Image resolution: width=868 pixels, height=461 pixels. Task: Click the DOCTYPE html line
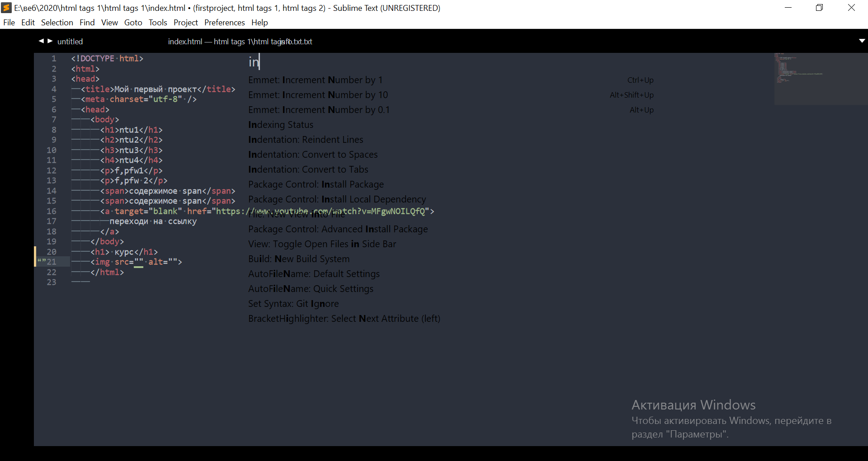107,59
